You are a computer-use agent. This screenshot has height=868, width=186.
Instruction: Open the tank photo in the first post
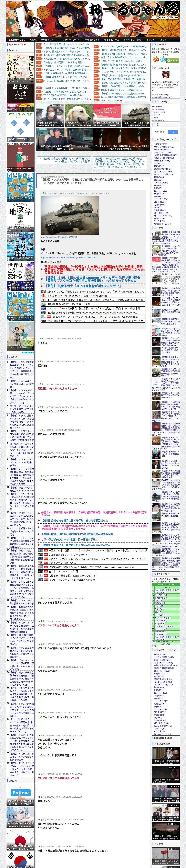pos(70,215)
